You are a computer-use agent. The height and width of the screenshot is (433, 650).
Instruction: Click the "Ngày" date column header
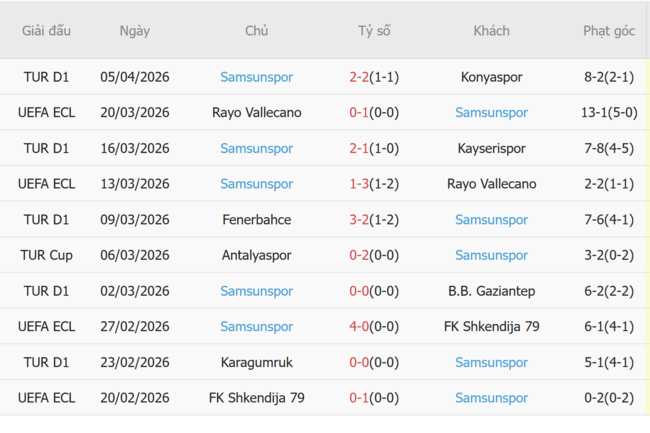(134, 31)
